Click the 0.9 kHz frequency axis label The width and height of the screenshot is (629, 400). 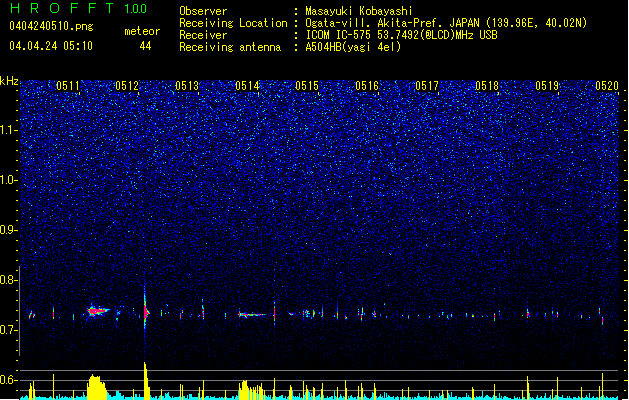(9, 230)
